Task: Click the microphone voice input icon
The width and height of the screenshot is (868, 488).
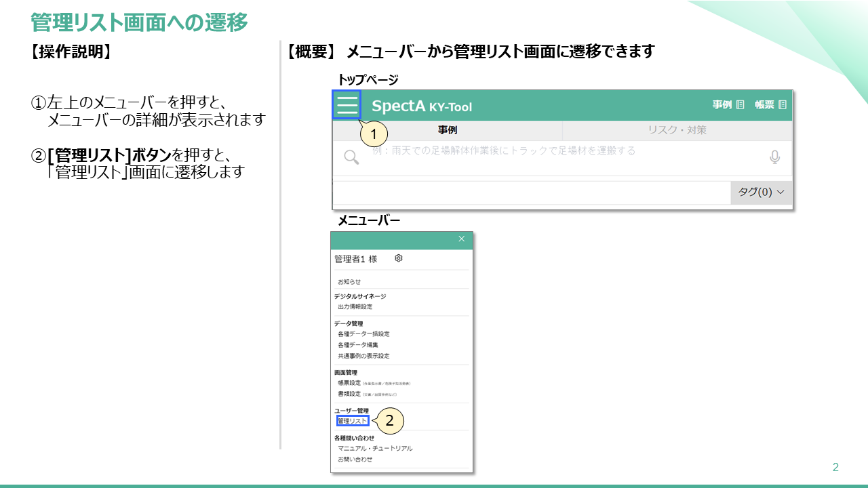Action: (x=774, y=157)
